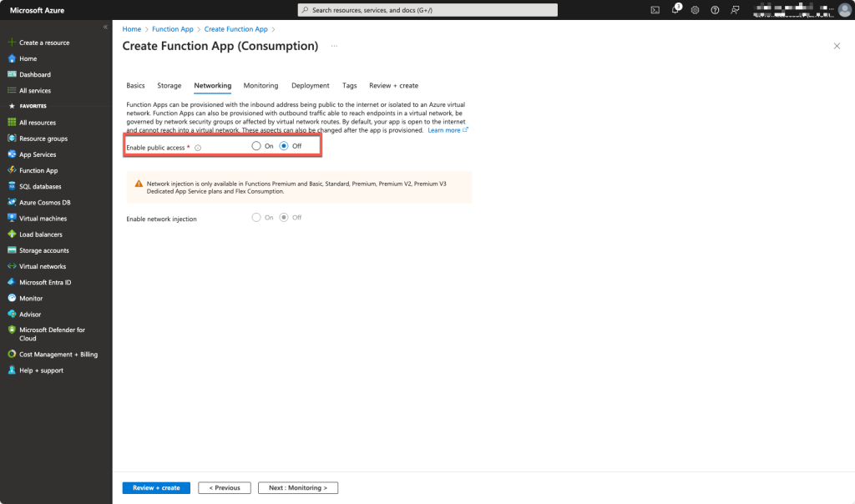Screen dimensions: 855x504
Task: Set Enable public access to On
Action: coord(256,146)
